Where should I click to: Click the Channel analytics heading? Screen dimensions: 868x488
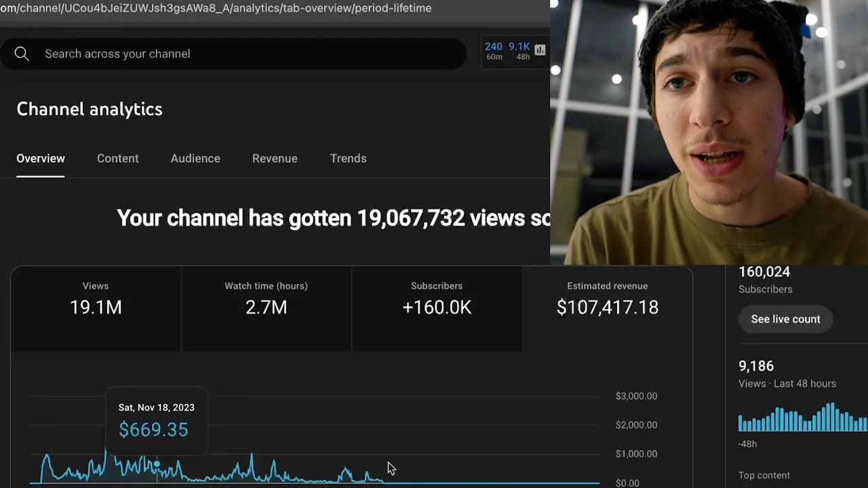(x=90, y=109)
